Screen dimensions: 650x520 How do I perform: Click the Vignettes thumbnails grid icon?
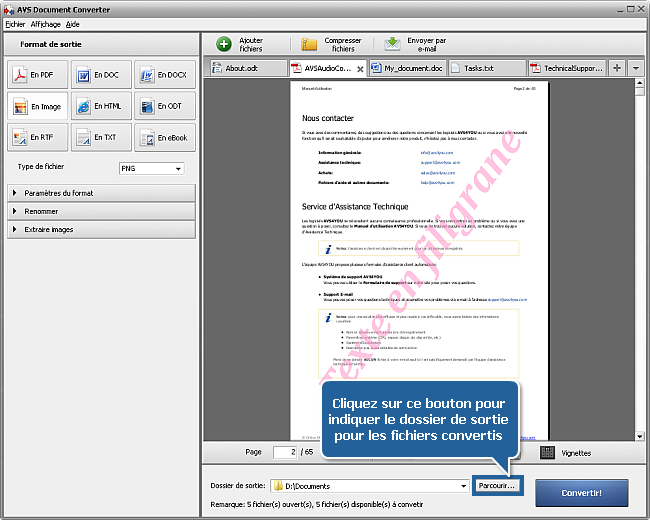coord(547,452)
